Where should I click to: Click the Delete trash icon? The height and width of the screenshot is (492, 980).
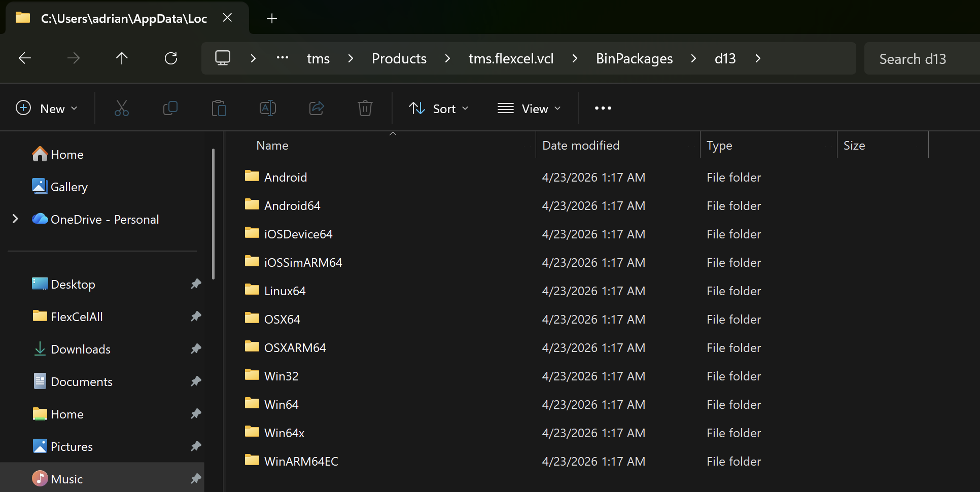(365, 108)
